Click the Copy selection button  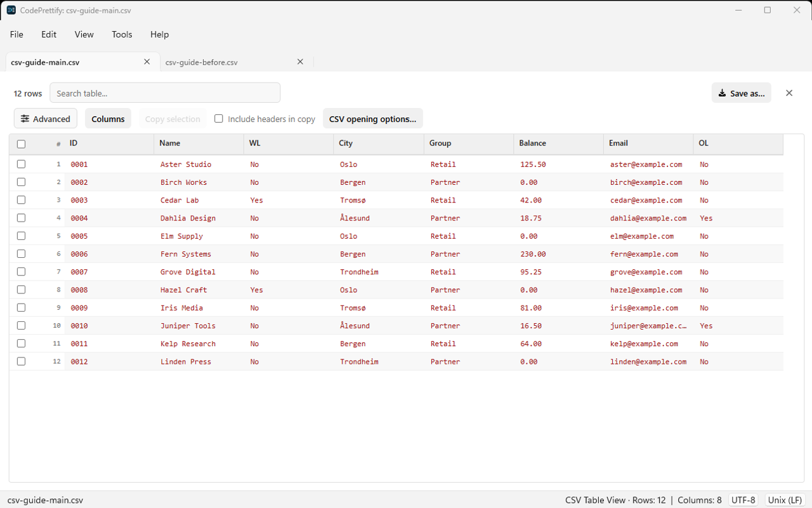click(173, 119)
